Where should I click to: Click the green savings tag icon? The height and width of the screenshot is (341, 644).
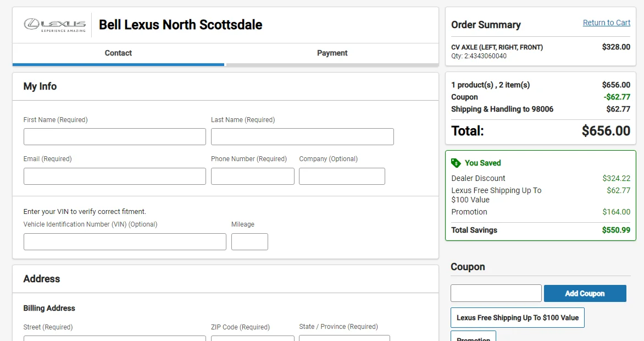456,163
